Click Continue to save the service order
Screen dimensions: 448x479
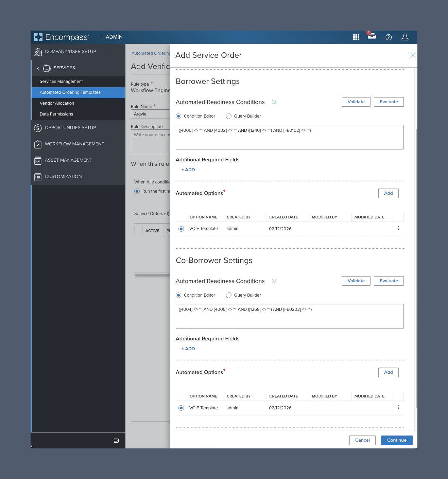click(396, 440)
